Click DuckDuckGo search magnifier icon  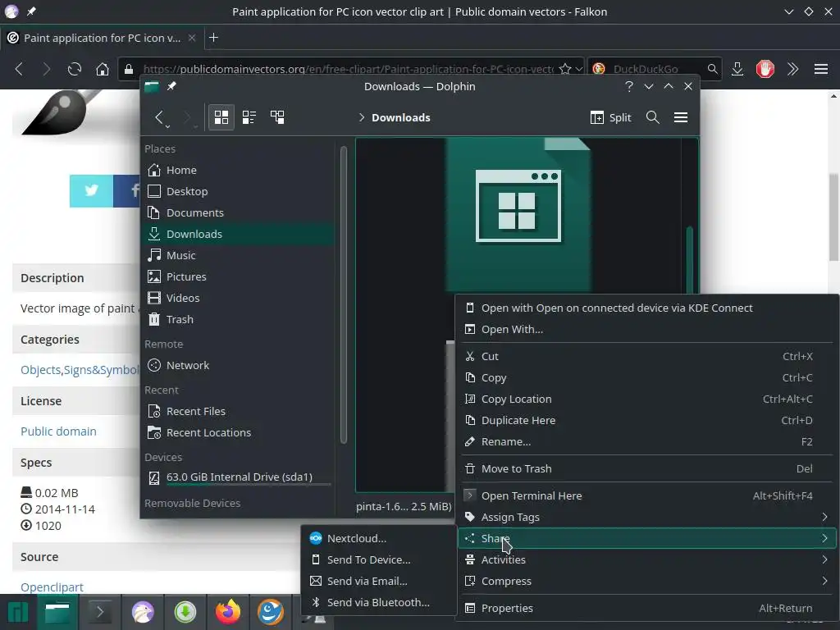[712, 69]
